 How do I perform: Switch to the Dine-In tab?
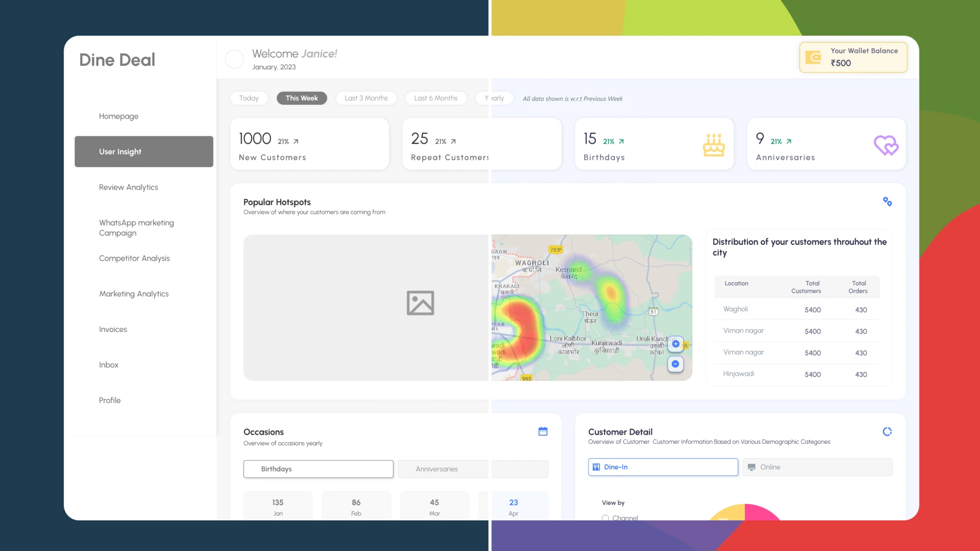[x=663, y=467]
